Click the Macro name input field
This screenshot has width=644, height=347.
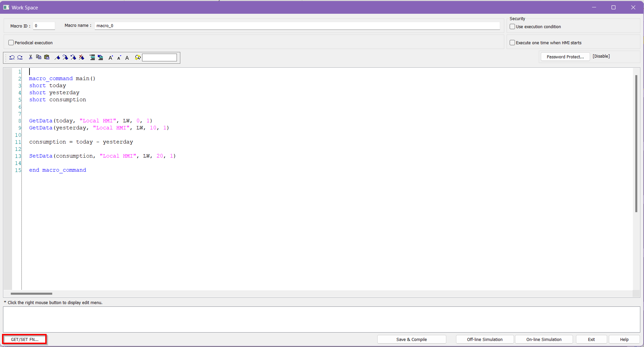click(297, 26)
